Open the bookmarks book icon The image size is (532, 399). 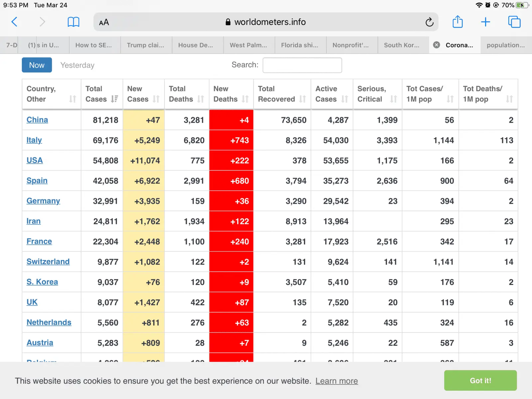pos(73,22)
